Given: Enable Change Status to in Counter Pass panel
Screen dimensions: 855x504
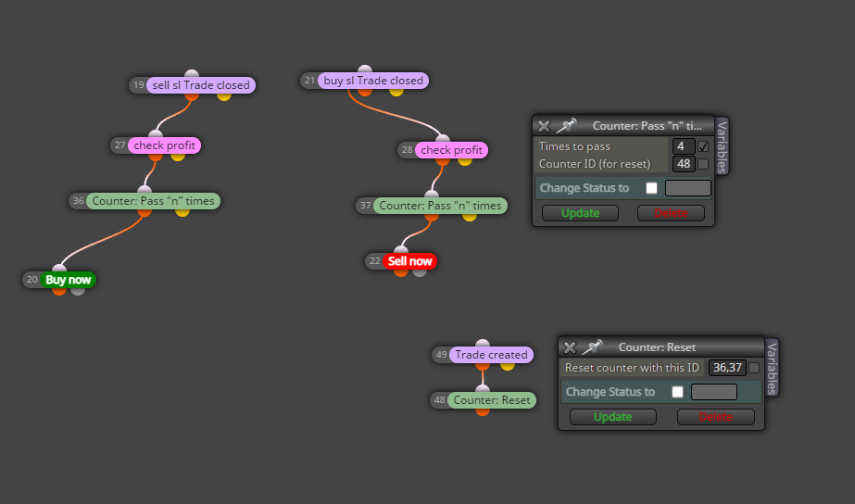Looking at the screenshot, I should click(651, 188).
